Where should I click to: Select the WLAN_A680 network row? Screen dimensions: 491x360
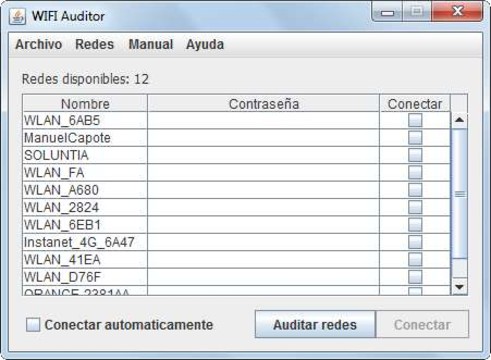(236, 190)
